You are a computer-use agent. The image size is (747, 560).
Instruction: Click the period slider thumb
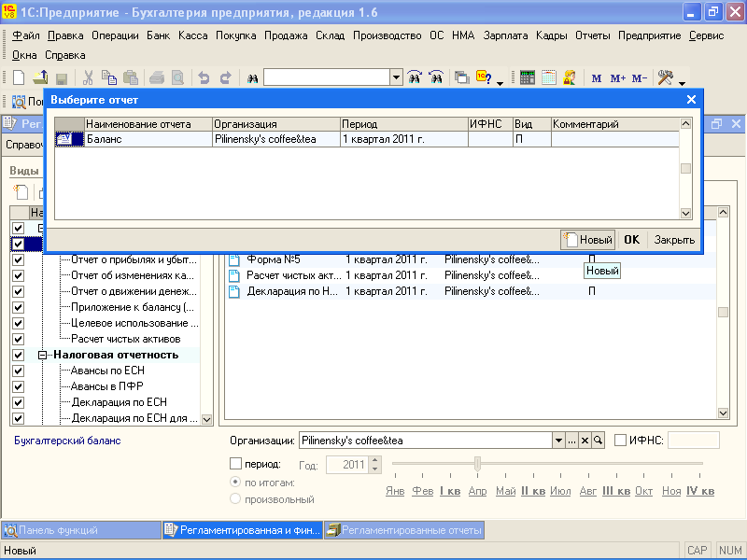(477, 463)
